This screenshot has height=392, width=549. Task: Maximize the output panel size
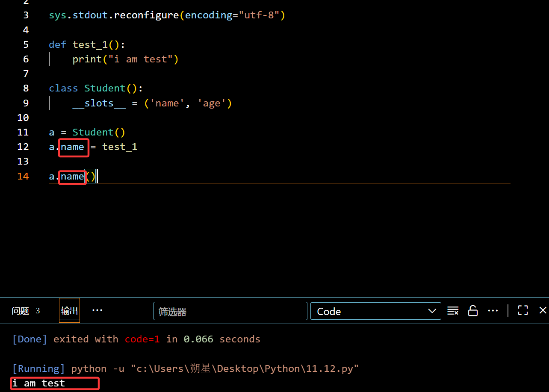523,310
